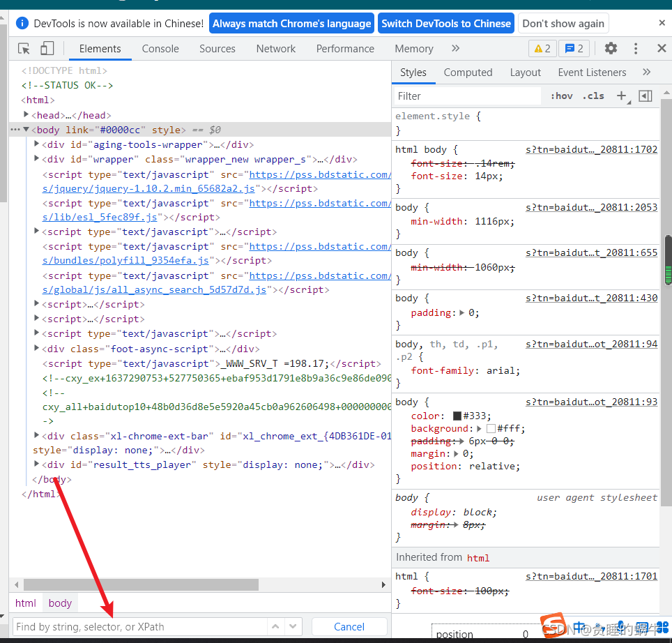The height and width of the screenshot is (643, 672).
Task: Switch to the Console tab
Action: [160, 48]
